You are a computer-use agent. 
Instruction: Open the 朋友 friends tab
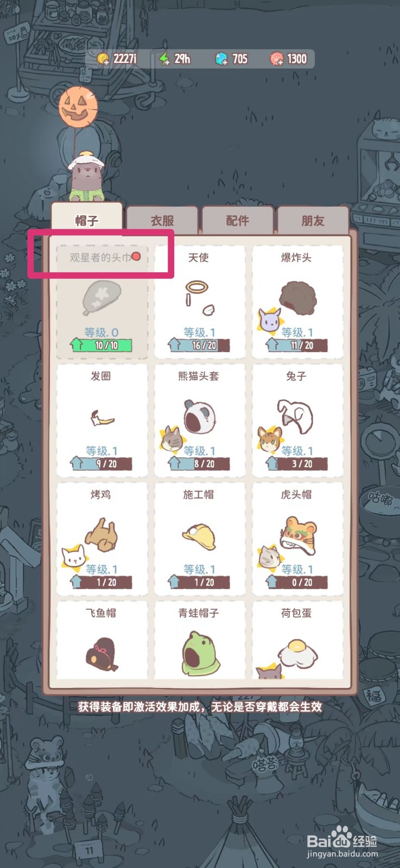coord(313,220)
